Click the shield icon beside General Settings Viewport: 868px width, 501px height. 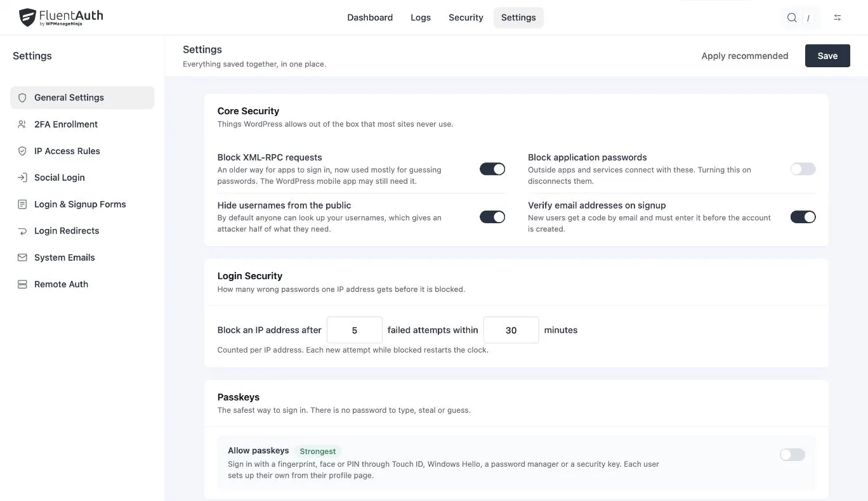pos(22,98)
